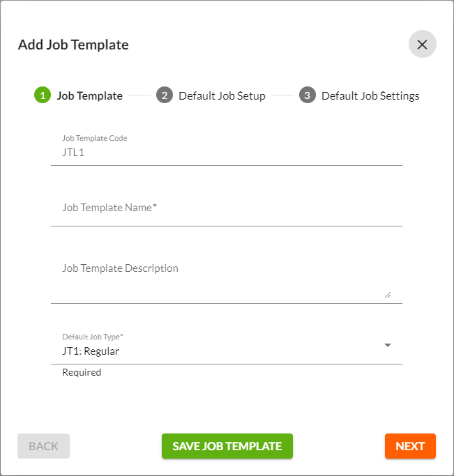Focus the Job Template Name field
Viewport: 454px width, 476px height.
[x=227, y=208]
